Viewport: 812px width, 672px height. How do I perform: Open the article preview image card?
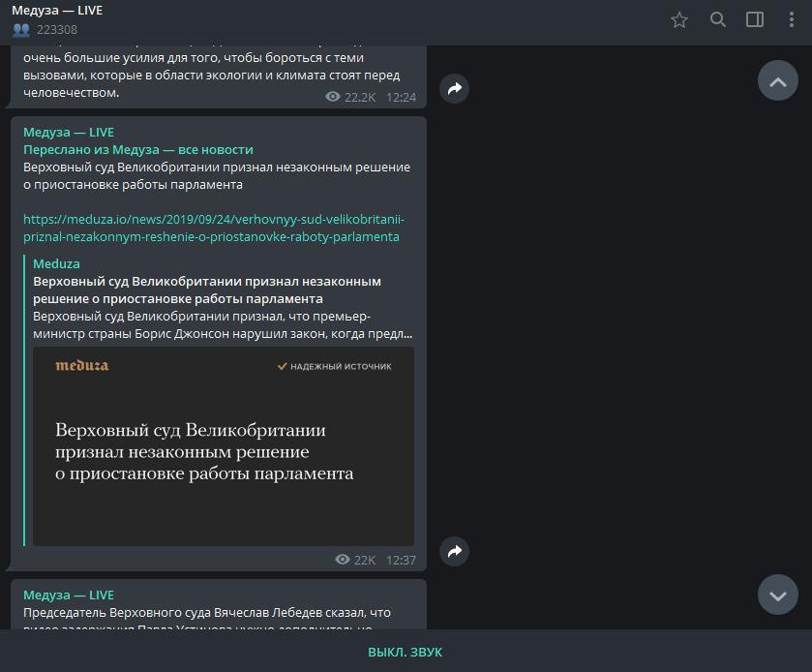pyautogui.click(x=224, y=446)
